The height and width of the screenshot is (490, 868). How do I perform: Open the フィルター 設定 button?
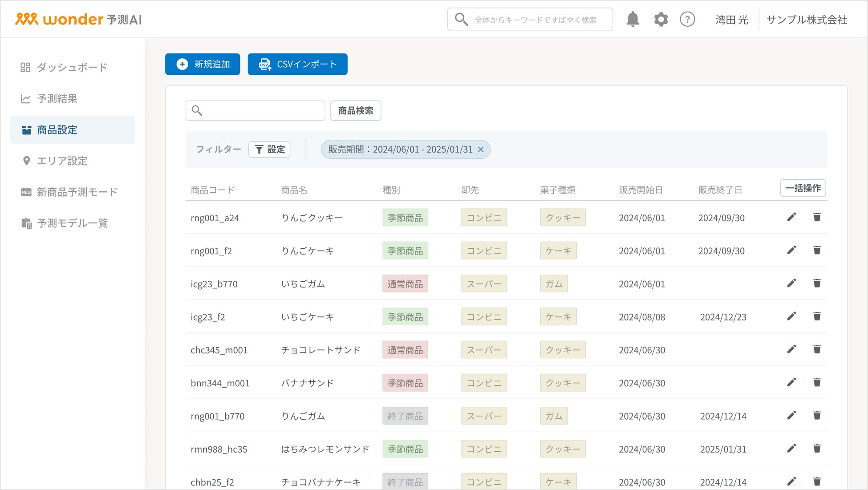click(x=269, y=150)
